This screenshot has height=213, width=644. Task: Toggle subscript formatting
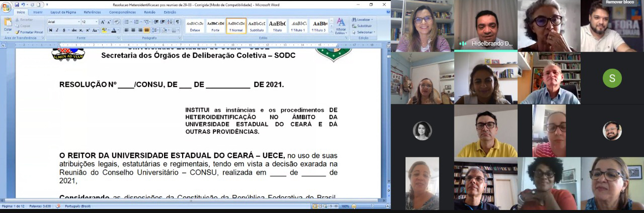click(81, 30)
